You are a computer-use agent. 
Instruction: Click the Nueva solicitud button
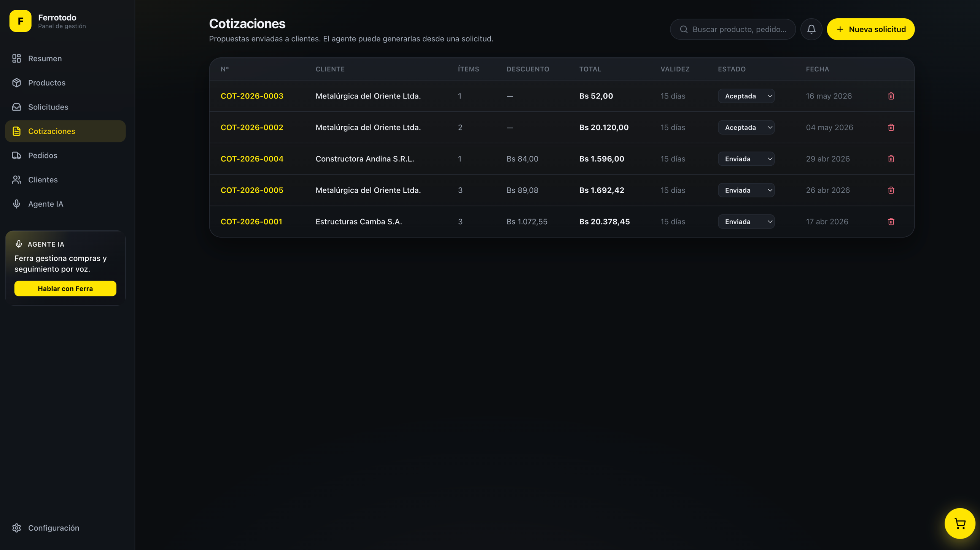click(x=870, y=29)
